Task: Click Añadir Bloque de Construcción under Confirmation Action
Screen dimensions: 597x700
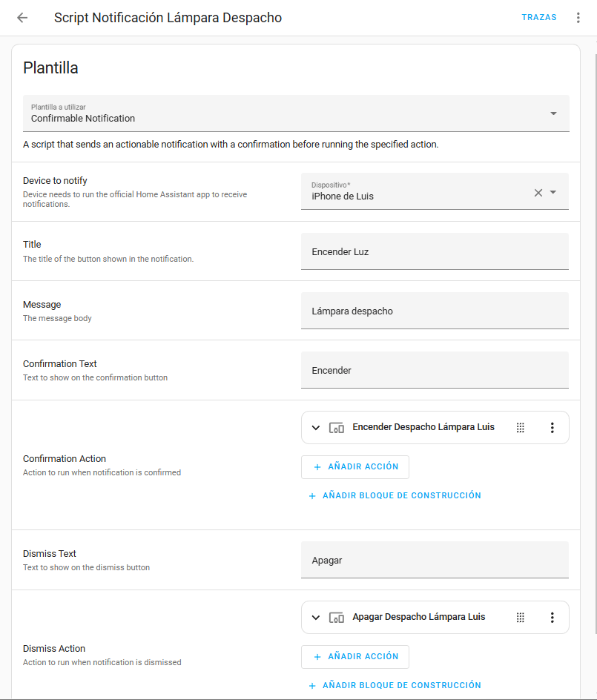Action: 395,495
